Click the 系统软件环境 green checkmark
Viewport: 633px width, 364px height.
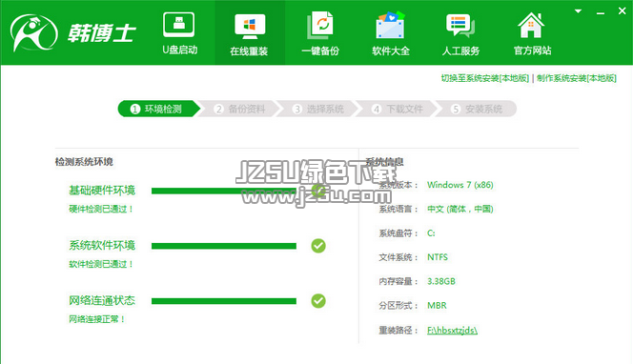pos(318,246)
